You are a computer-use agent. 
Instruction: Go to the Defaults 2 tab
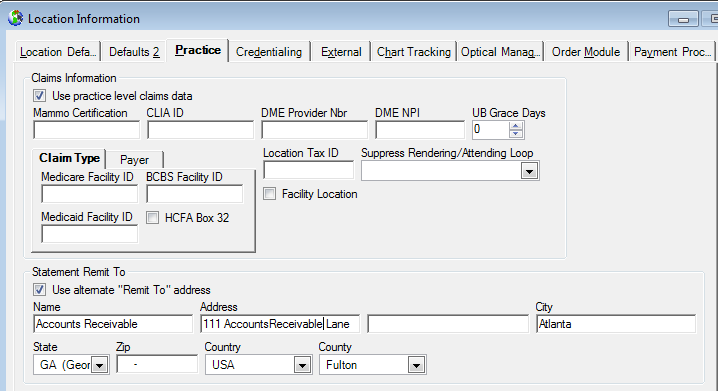click(x=134, y=52)
